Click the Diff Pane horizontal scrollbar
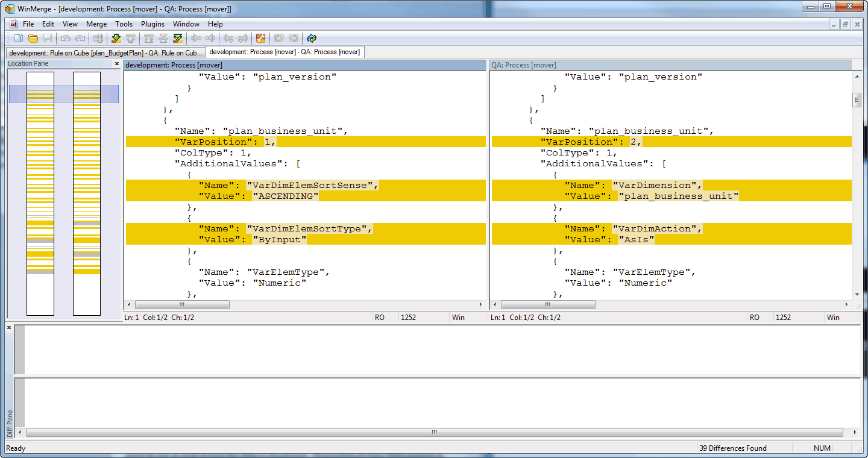Image resolution: width=868 pixels, height=458 pixels. [434, 432]
